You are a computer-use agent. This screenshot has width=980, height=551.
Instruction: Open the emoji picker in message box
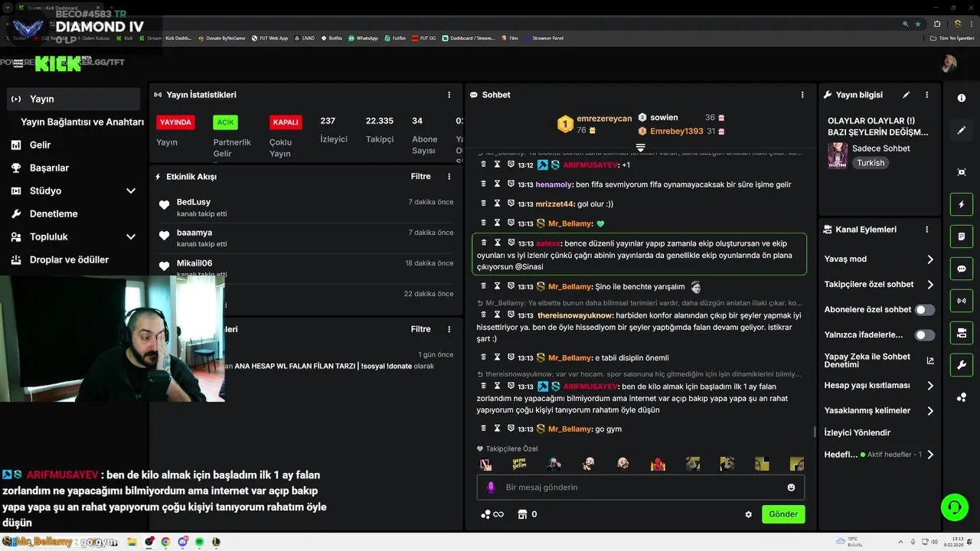point(791,487)
